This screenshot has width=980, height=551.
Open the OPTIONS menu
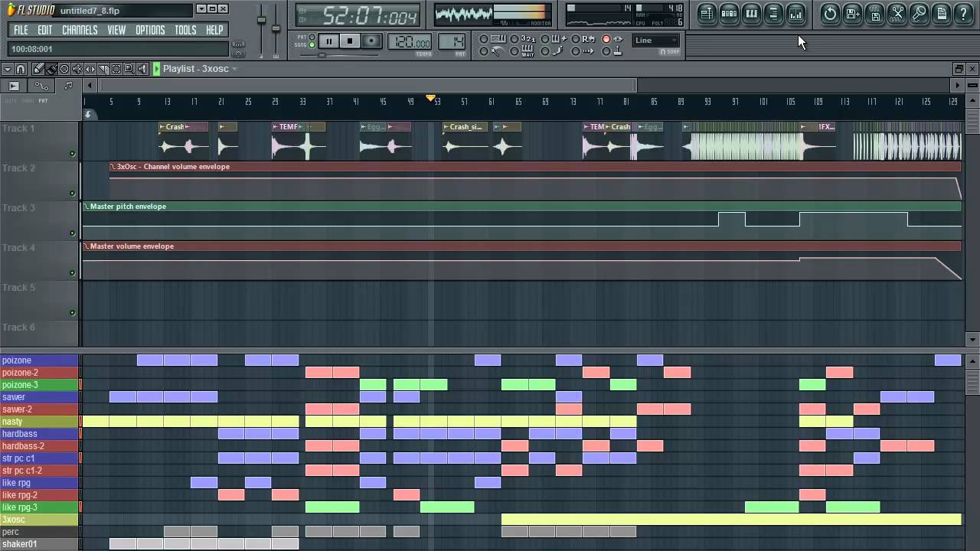[150, 30]
